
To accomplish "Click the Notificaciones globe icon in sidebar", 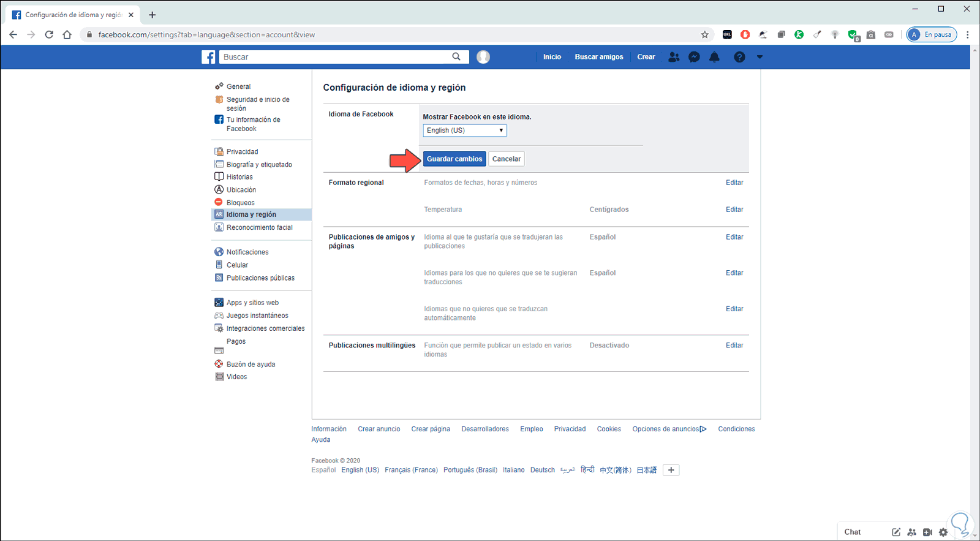I will click(x=219, y=252).
